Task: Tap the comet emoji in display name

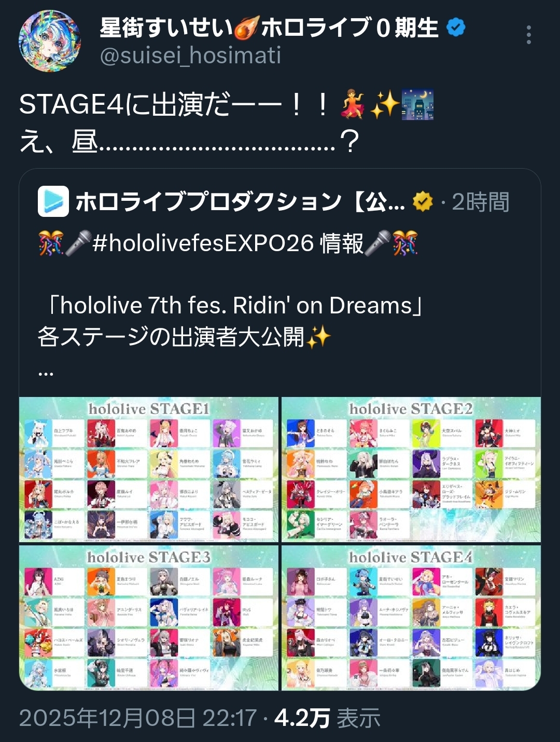Action: point(247,28)
